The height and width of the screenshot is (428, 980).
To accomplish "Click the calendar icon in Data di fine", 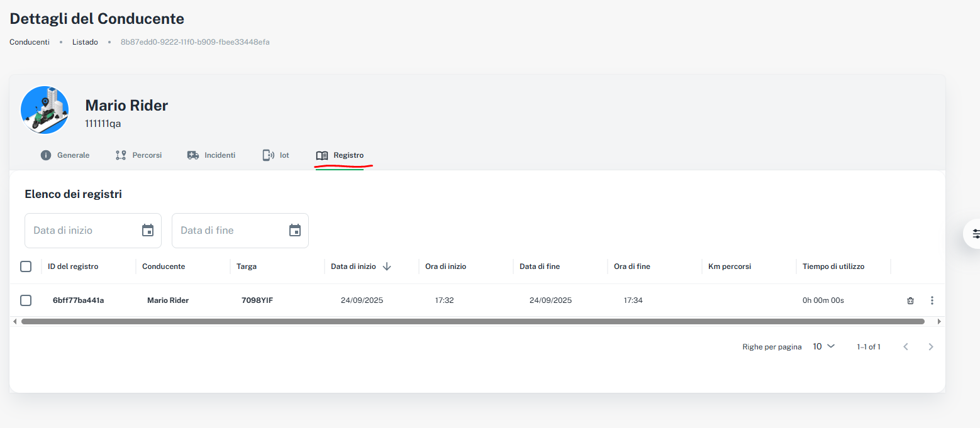I will coord(295,231).
